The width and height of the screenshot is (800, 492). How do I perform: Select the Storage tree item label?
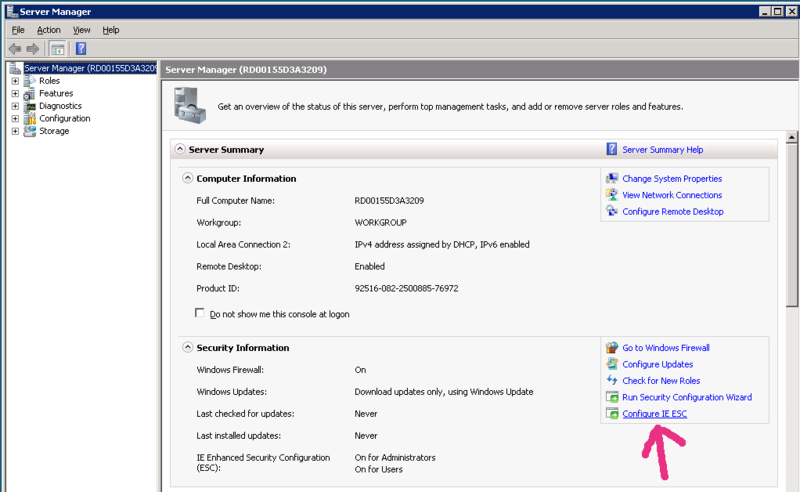(54, 131)
